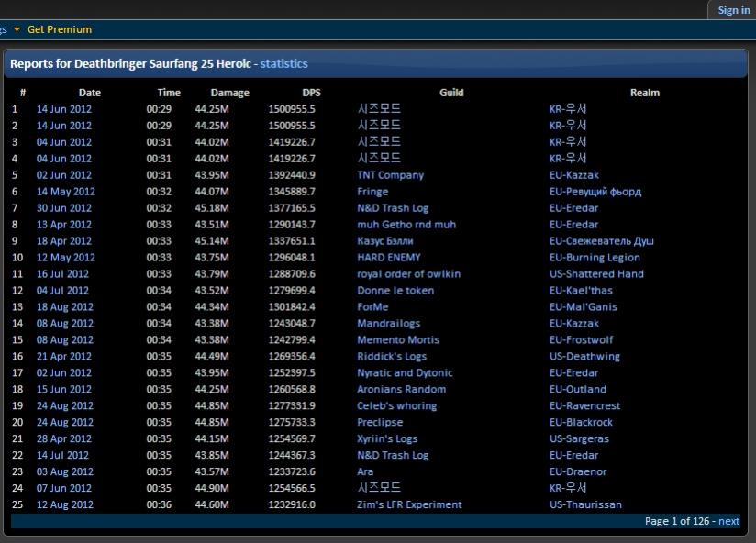Go to the next page of reports
The height and width of the screenshot is (543, 756).
pos(728,521)
